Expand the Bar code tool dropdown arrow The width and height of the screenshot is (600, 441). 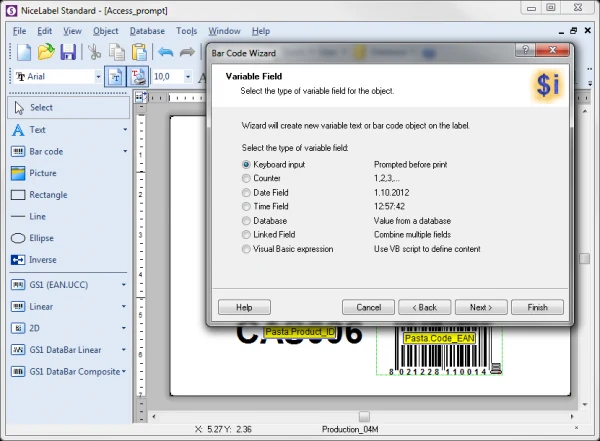pyautogui.click(x=125, y=152)
